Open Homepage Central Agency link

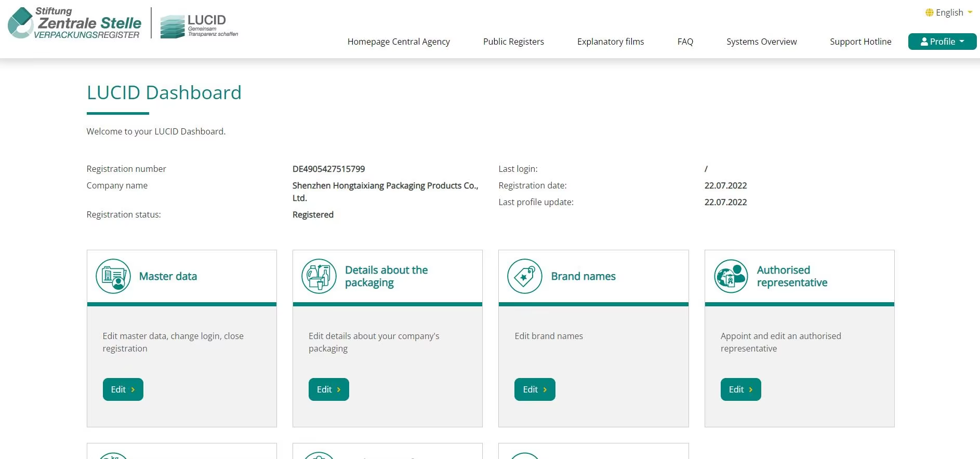[399, 42]
